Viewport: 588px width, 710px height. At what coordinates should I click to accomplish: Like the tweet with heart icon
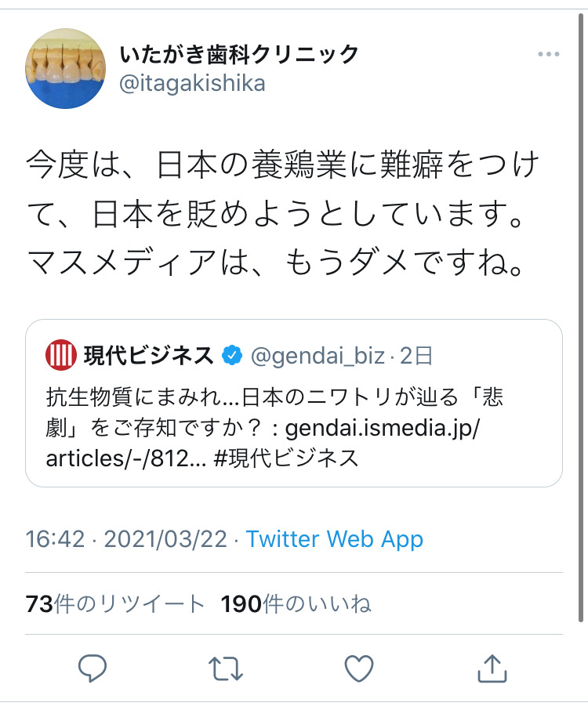358,668
